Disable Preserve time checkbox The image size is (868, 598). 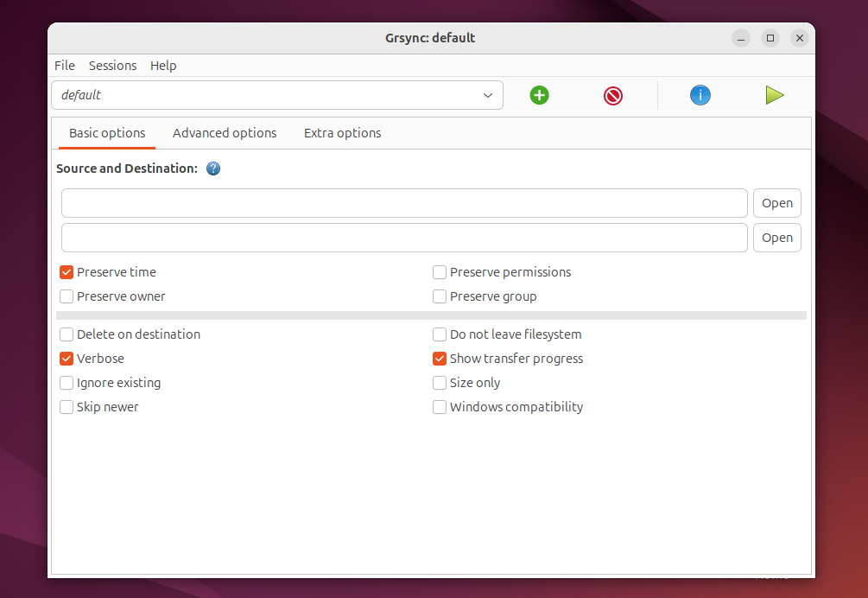(x=67, y=272)
